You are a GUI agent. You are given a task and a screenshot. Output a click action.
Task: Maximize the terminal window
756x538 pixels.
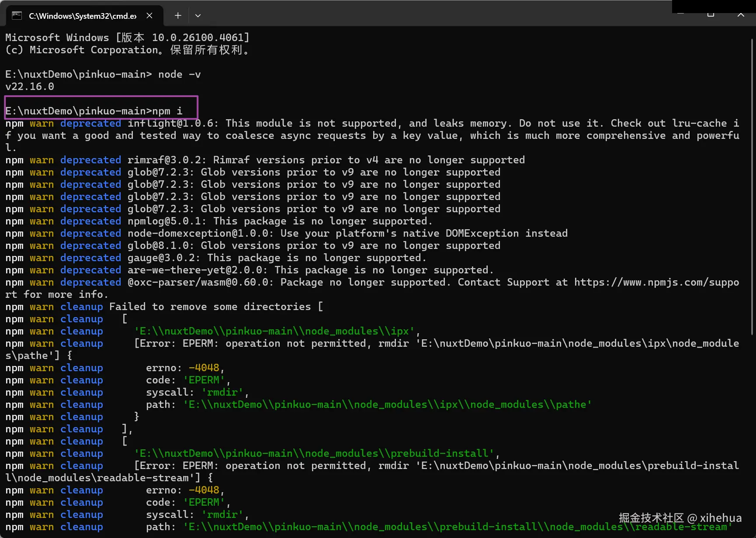coord(711,14)
